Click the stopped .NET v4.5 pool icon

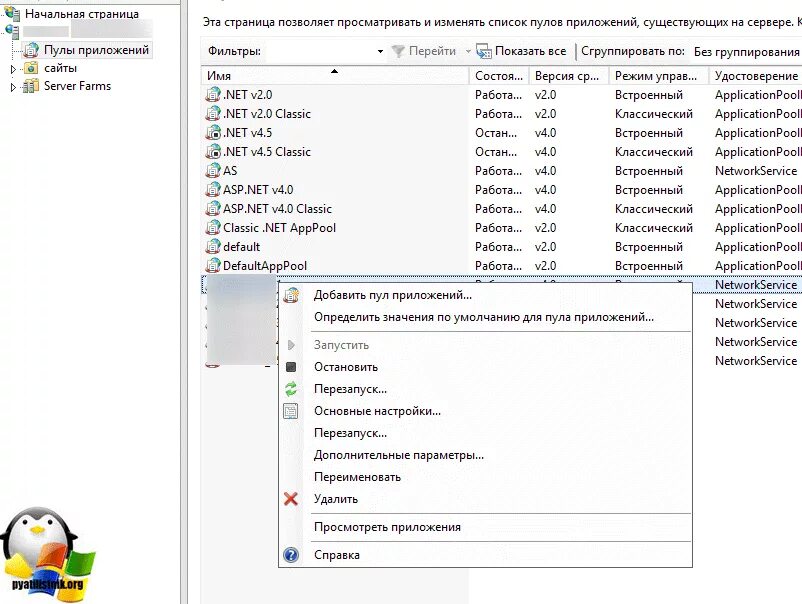(x=213, y=132)
